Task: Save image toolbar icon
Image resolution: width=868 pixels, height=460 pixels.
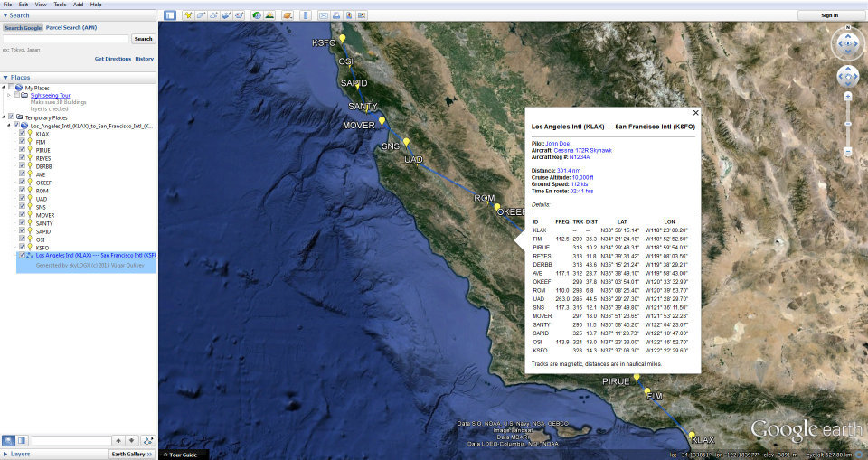Action: (x=349, y=15)
